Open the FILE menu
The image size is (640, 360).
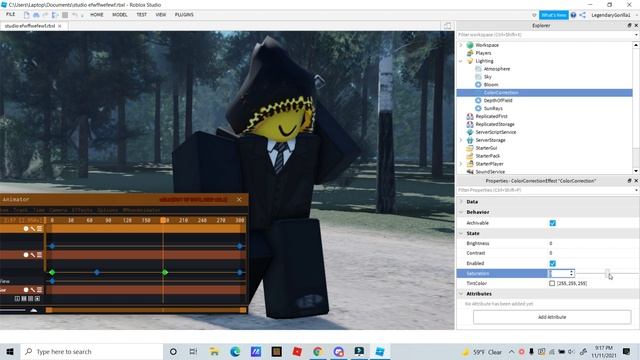coord(11,14)
